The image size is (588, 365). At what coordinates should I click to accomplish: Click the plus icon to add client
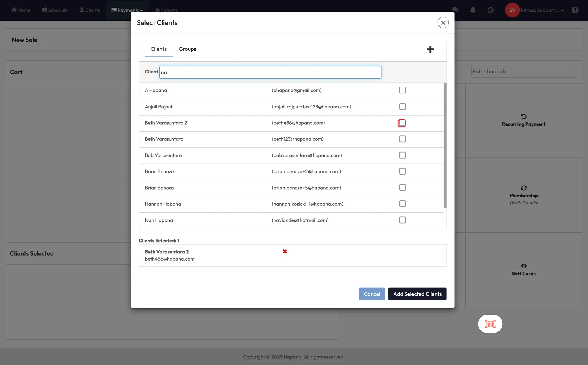point(430,49)
